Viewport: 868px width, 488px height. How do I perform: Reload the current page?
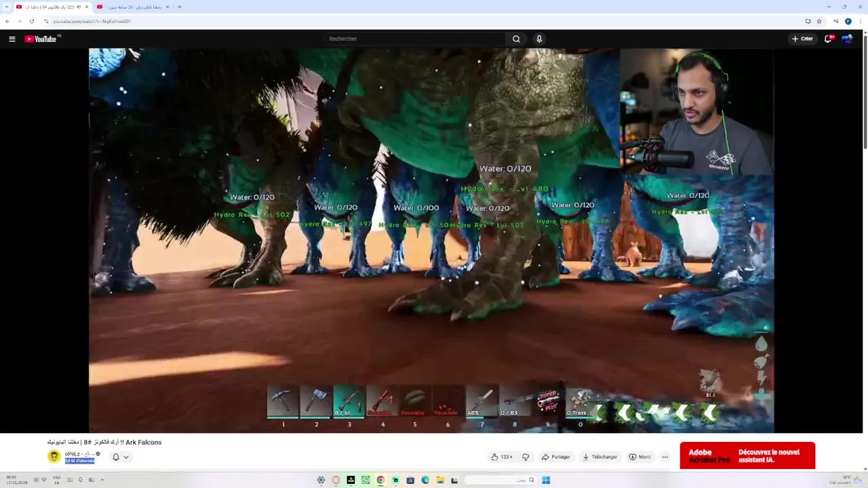[31, 21]
